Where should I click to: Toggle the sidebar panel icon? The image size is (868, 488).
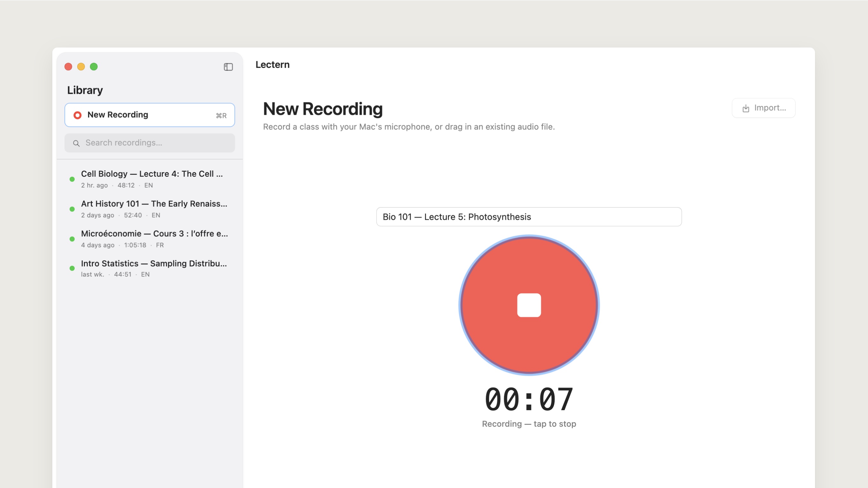pyautogui.click(x=228, y=67)
